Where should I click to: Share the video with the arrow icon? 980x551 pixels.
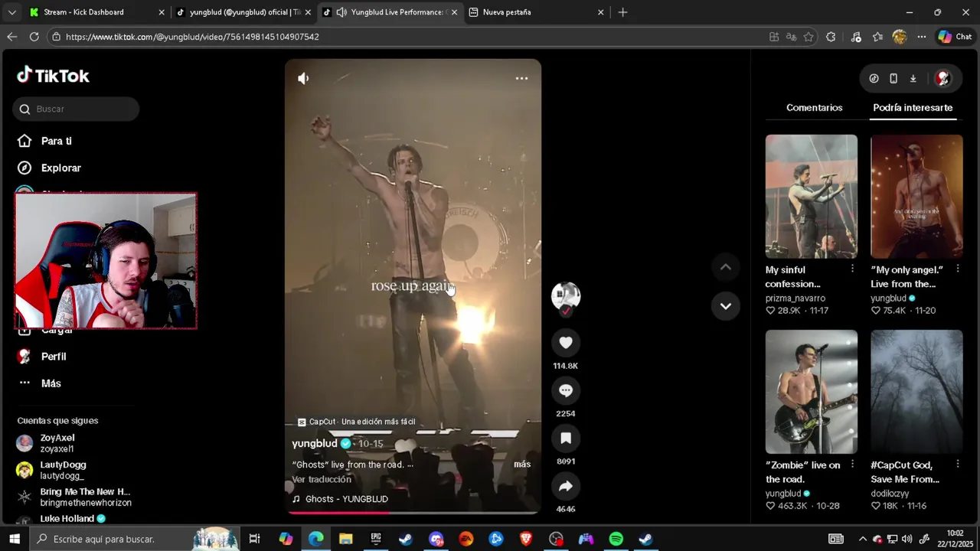coord(566,486)
